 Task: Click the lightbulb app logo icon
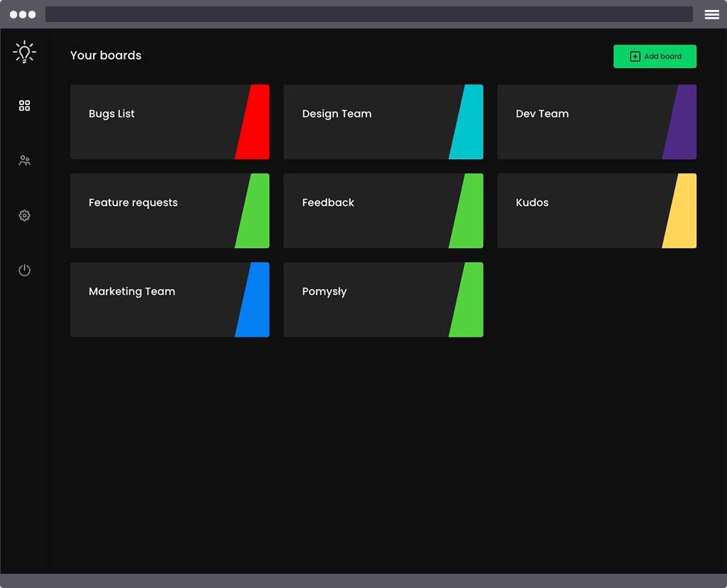coord(24,52)
